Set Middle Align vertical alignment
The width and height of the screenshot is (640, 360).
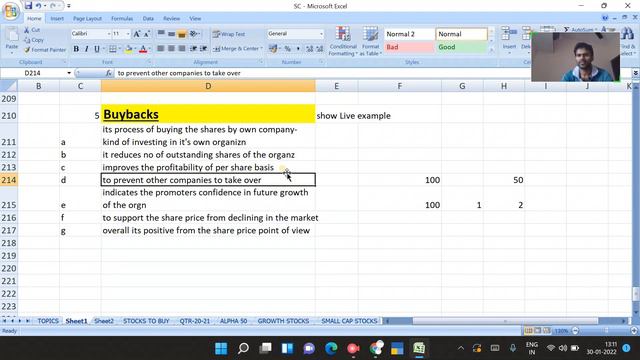171,33
